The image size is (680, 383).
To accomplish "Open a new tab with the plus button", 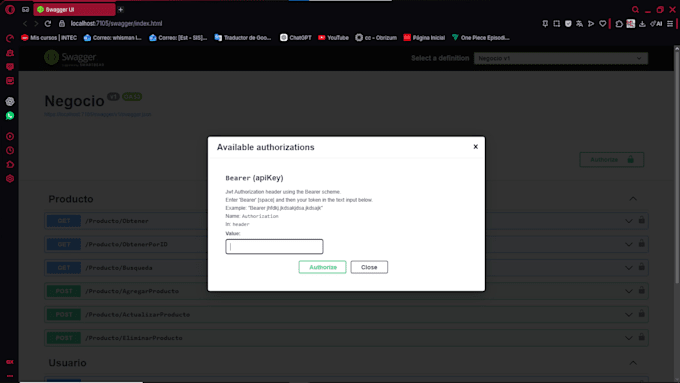I will 121,10.
